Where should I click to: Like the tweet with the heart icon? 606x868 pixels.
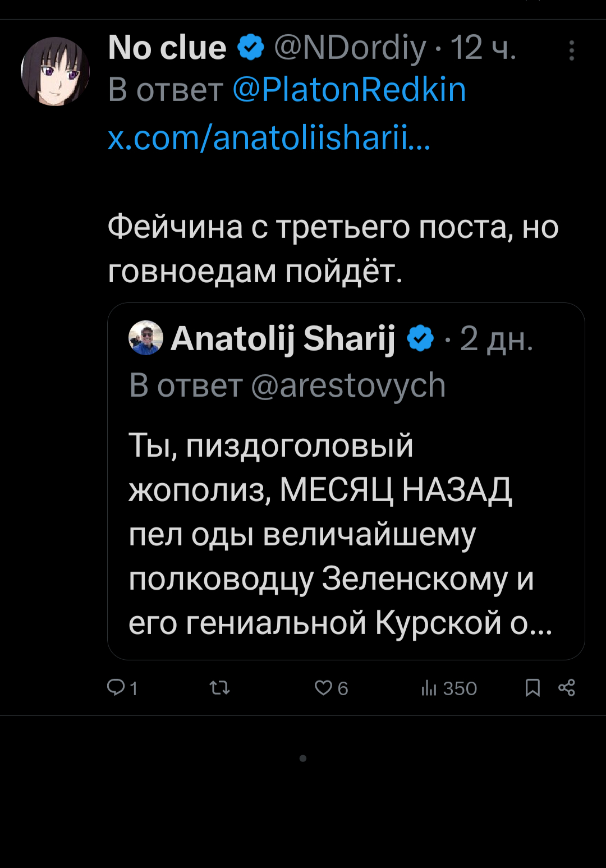324,687
